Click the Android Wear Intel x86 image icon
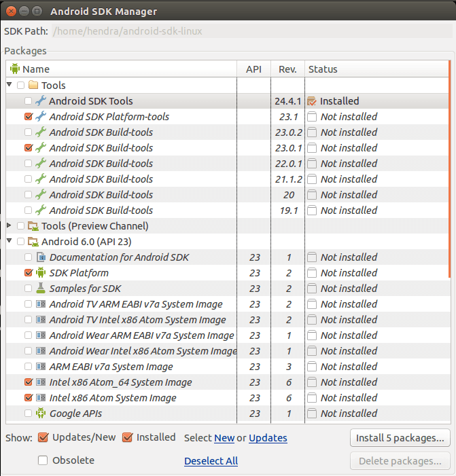 click(41, 351)
